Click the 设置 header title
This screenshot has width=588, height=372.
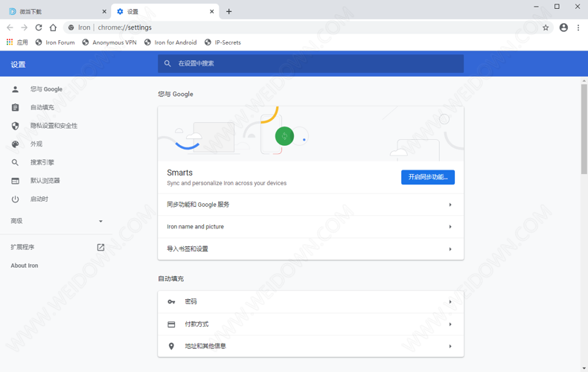point(18,65)
